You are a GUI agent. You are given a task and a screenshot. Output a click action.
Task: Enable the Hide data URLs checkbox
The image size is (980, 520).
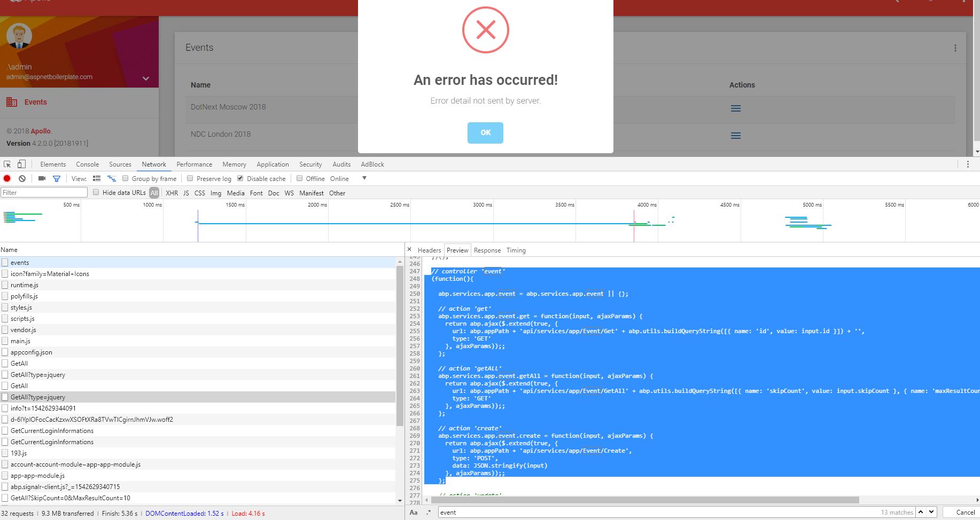(96, 193)
